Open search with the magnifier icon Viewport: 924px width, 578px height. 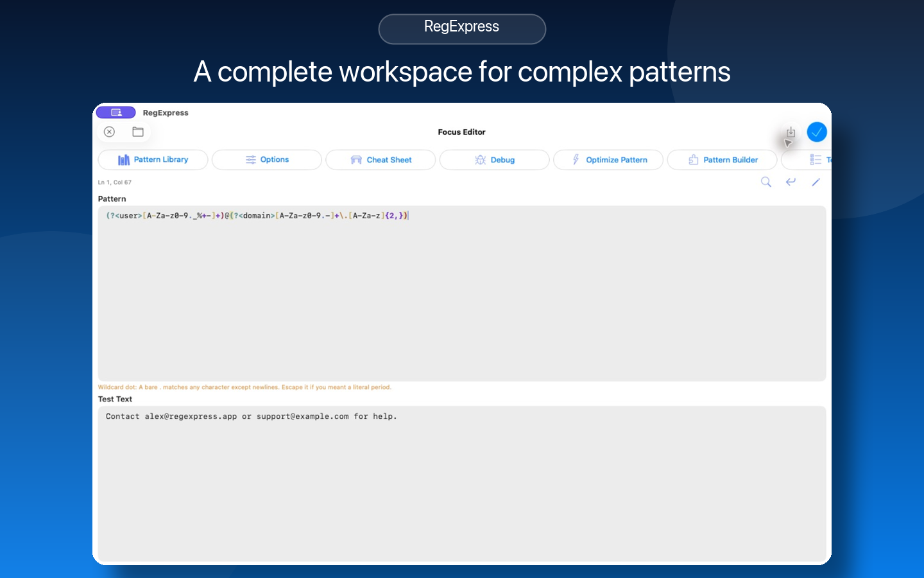766,182
